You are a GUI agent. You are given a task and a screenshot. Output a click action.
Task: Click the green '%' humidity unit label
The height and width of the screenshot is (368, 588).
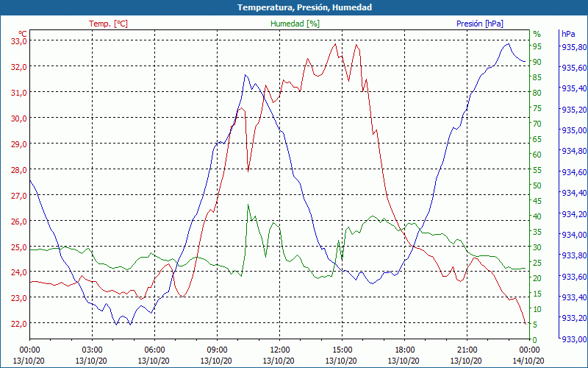click(537, 34)
